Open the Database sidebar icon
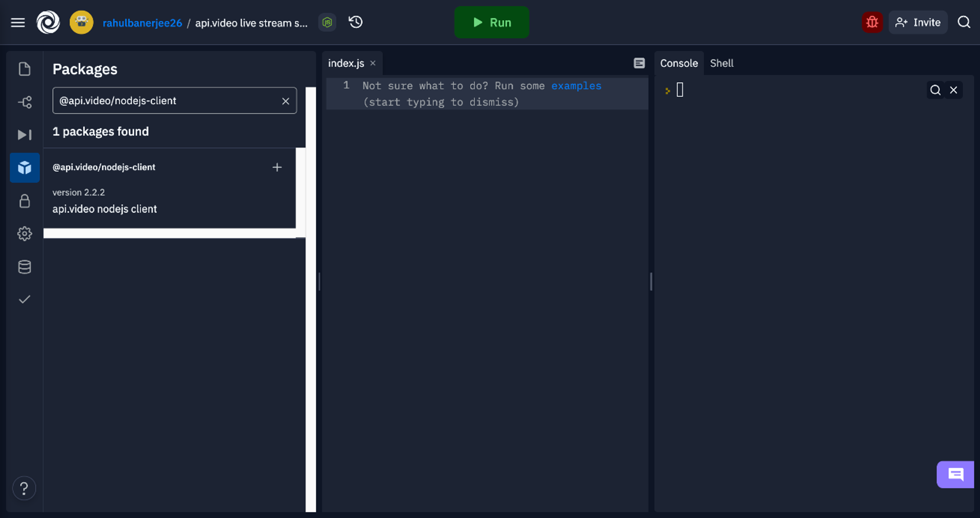This screenshot has width=980, height=518. (25, 267)
